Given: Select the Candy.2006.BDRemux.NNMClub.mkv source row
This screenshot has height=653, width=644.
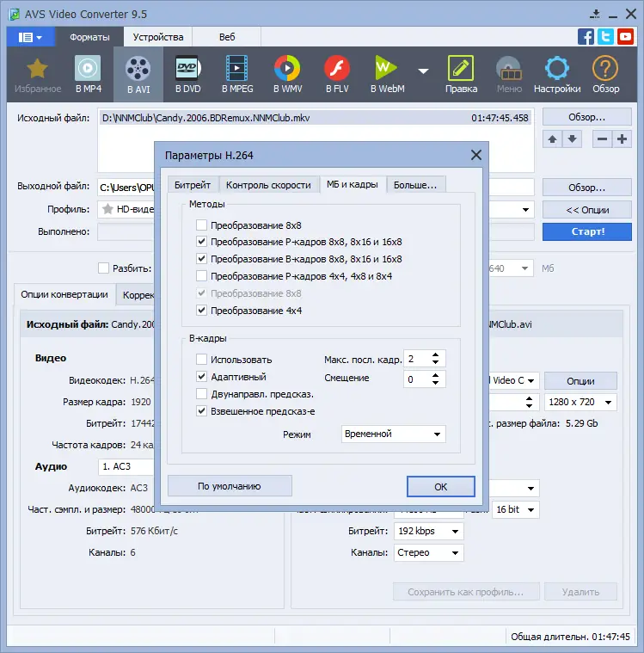Looking at the screenshot, I should pyautogui.click(x=316, y=118).
